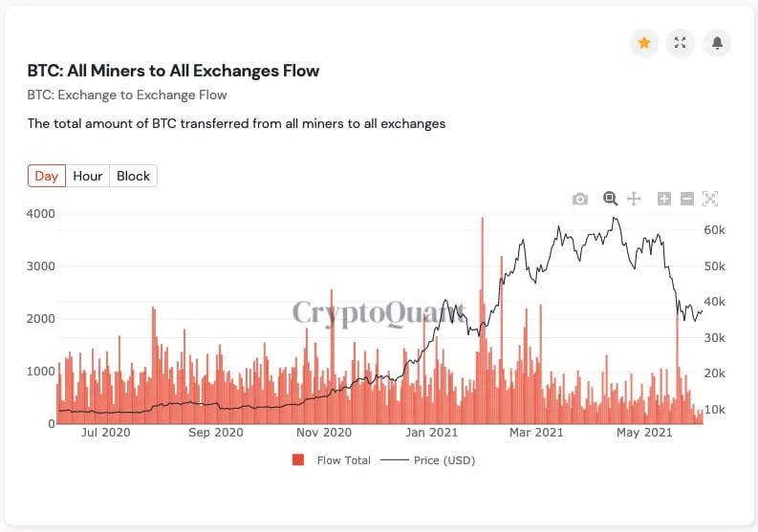Switch to the Hour interval

(88, 176)
